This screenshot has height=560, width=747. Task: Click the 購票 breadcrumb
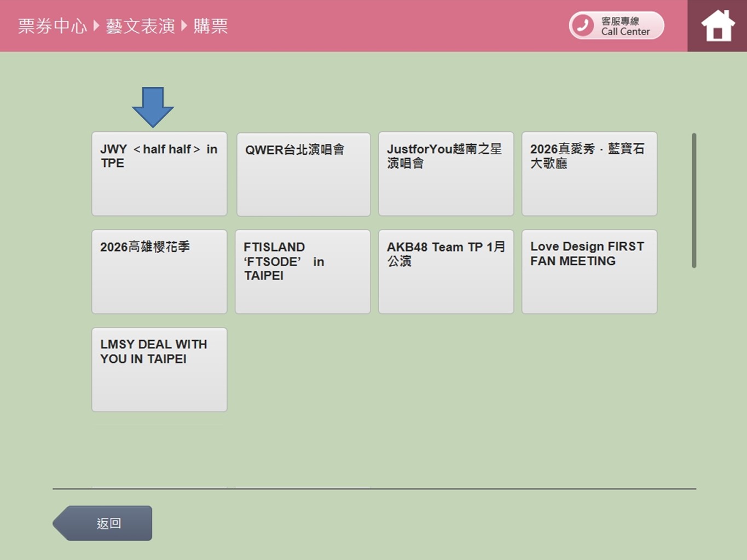pos(211,26)
